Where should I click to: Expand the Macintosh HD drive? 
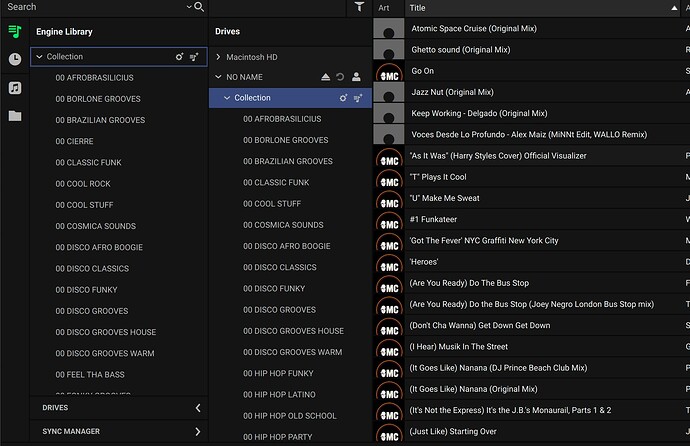[x=218, y=57]
